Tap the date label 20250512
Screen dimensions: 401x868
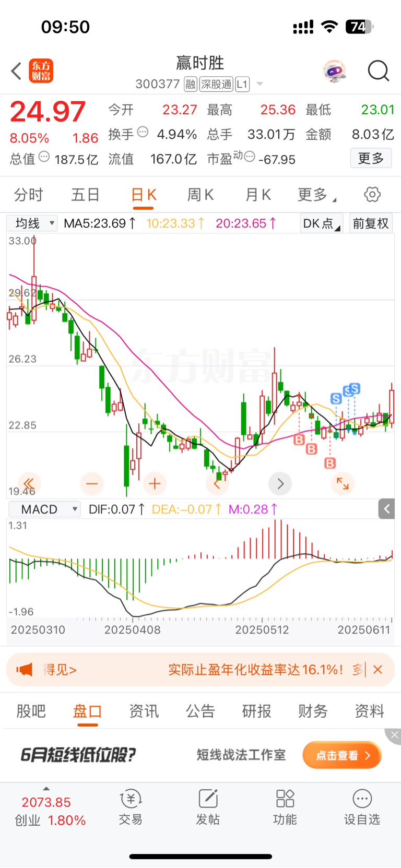point(262,630)
